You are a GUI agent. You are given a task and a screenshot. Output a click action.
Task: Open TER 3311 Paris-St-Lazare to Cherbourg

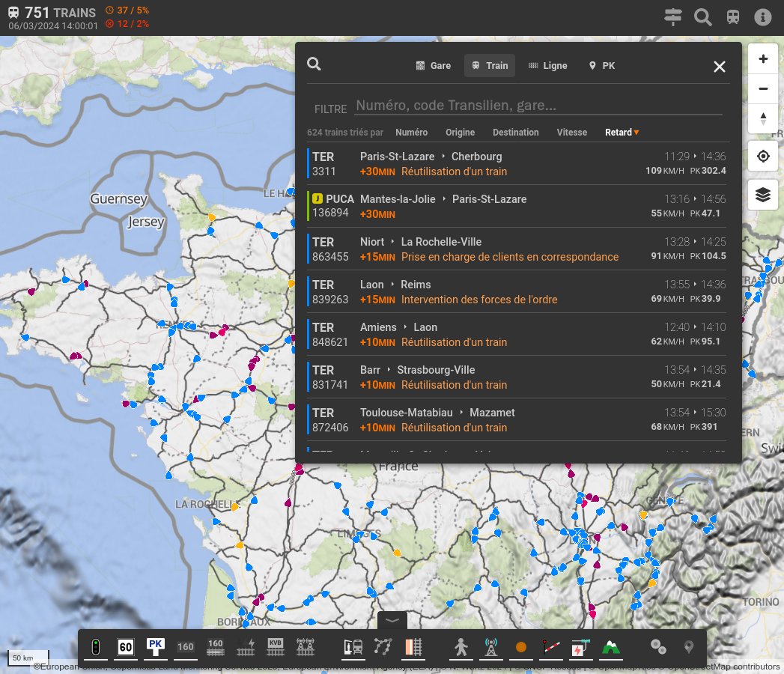tap(517, 164)
